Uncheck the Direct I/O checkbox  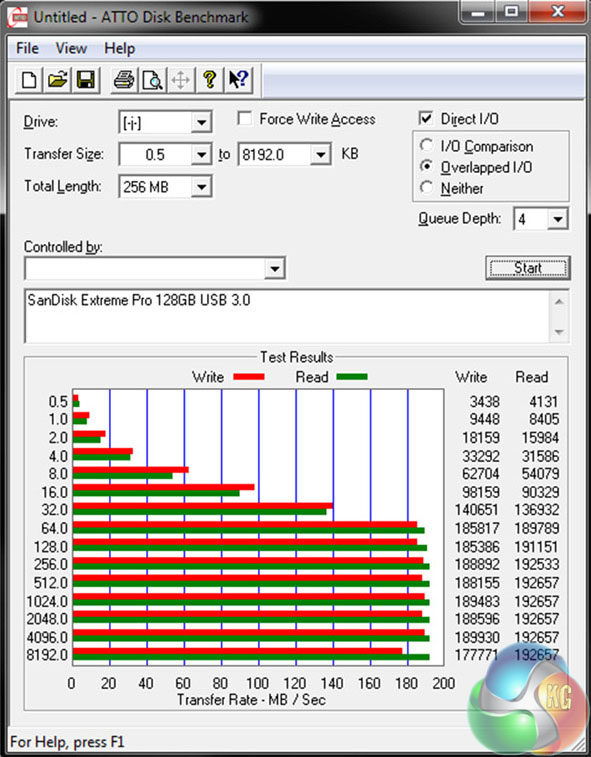point(425,118)
